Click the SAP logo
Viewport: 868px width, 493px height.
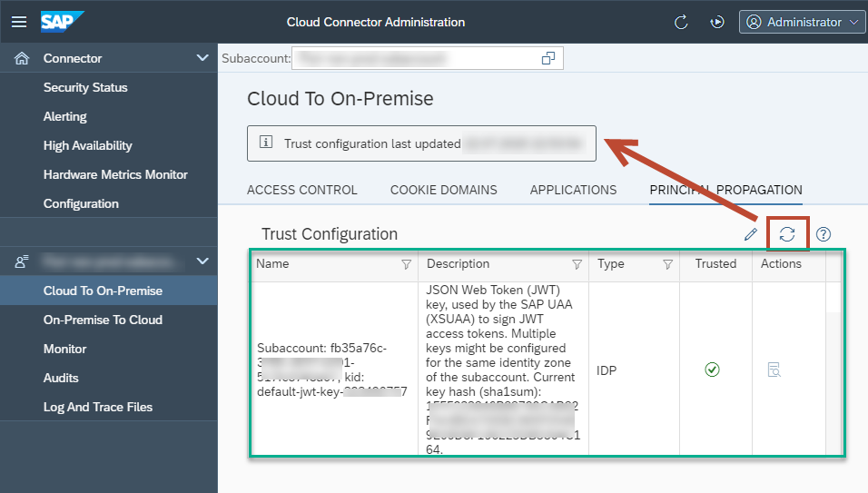coord(62,22)
